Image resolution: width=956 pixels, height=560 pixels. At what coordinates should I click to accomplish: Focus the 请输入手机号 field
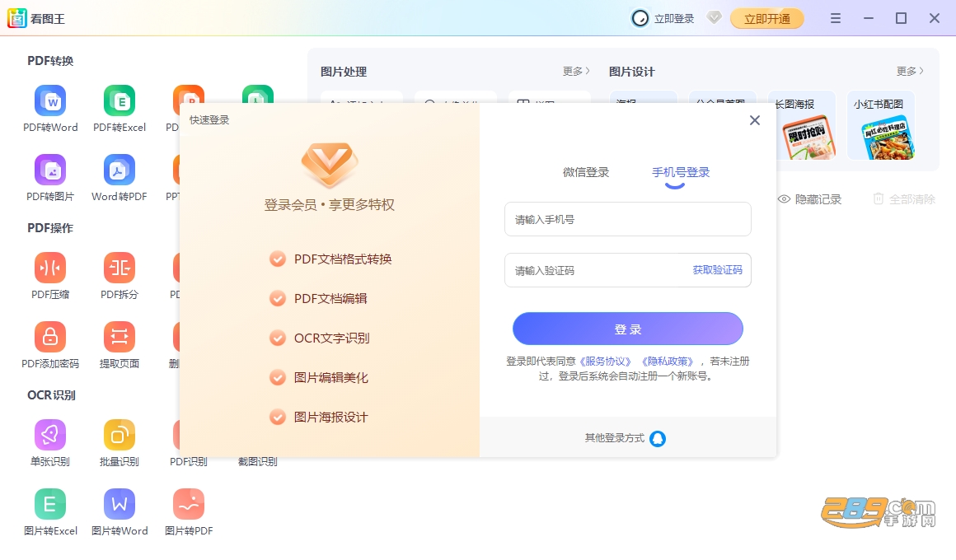628,219
